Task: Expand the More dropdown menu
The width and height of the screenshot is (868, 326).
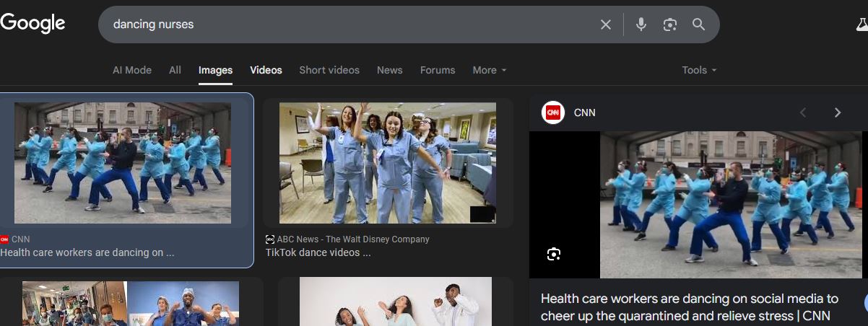Action: 490,70
